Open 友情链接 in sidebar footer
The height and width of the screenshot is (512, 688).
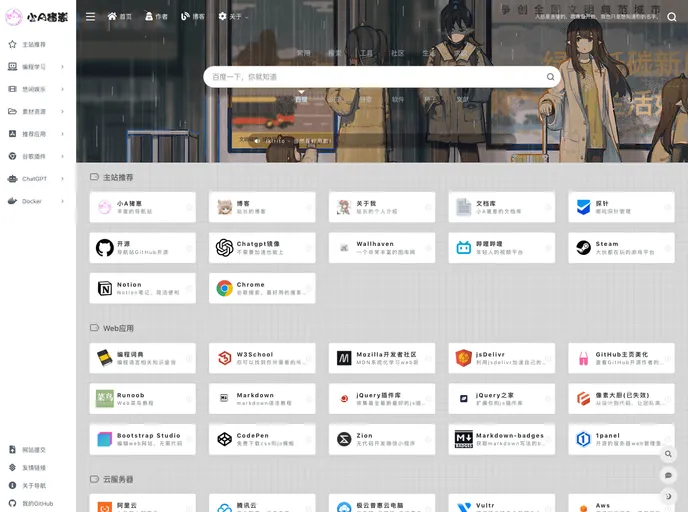coord(29,468)
